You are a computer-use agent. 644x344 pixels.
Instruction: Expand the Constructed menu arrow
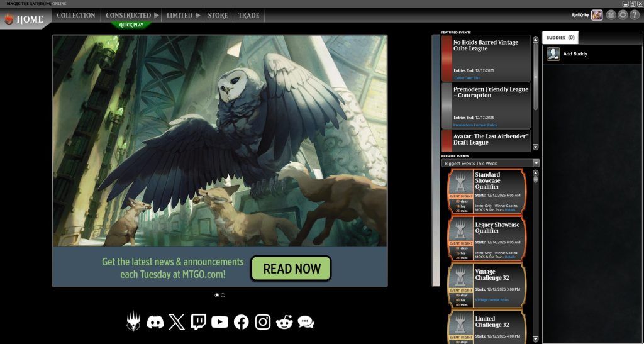click(x=156, y=16)
